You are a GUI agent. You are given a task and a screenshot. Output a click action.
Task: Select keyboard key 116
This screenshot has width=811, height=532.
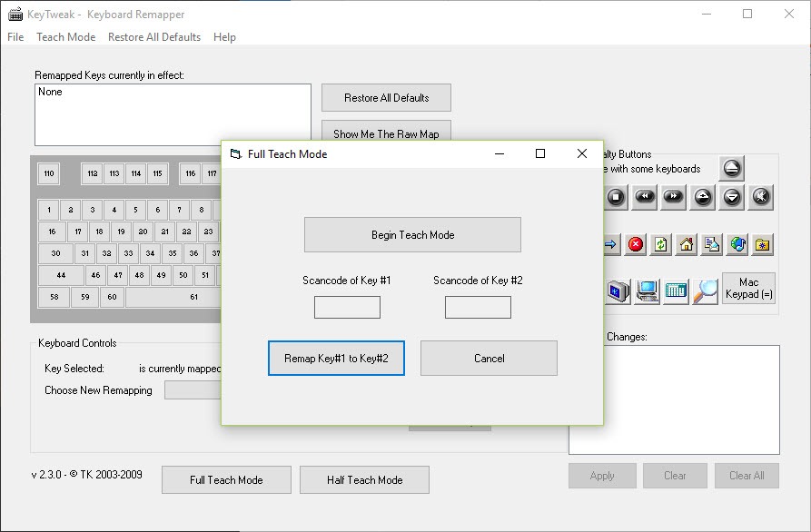[191, 173]
